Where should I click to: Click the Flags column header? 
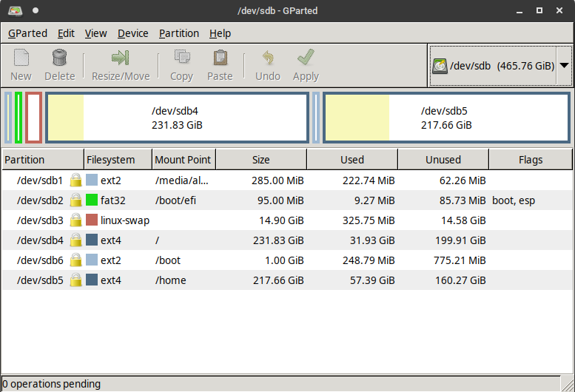531,160
